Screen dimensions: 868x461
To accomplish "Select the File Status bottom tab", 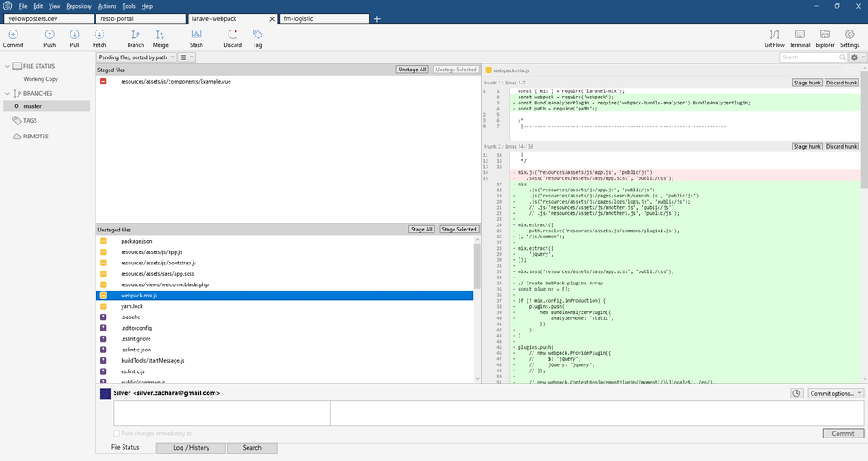I will point(125,447).
